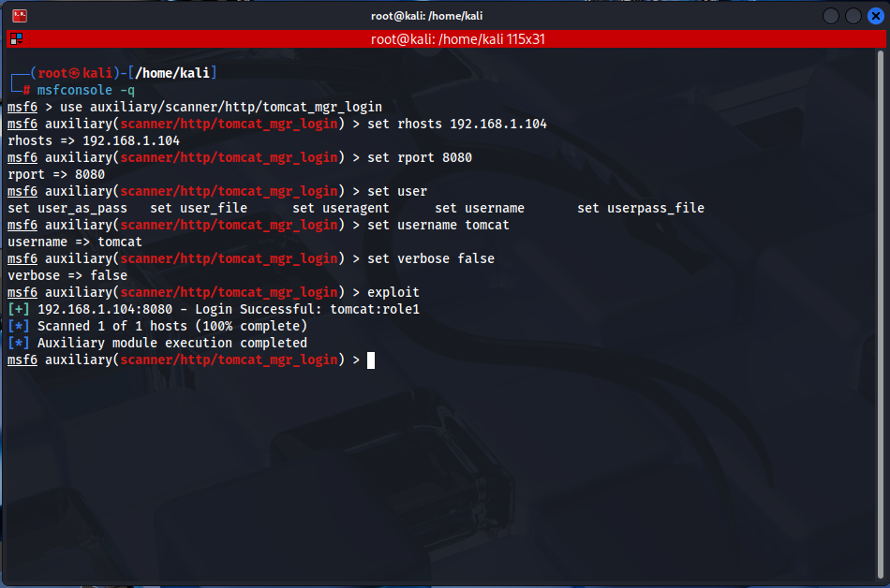Click the 'set username' completion option

(x=480, y=208)
